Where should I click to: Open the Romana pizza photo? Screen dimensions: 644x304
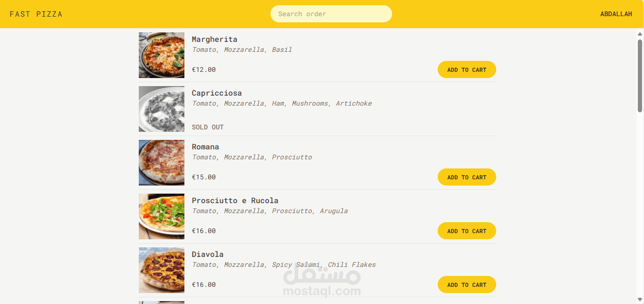coord(162,163)
